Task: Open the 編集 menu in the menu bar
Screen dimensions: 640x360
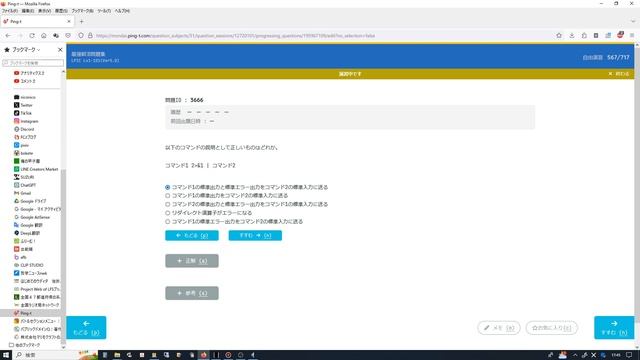Action: (28, 11)
